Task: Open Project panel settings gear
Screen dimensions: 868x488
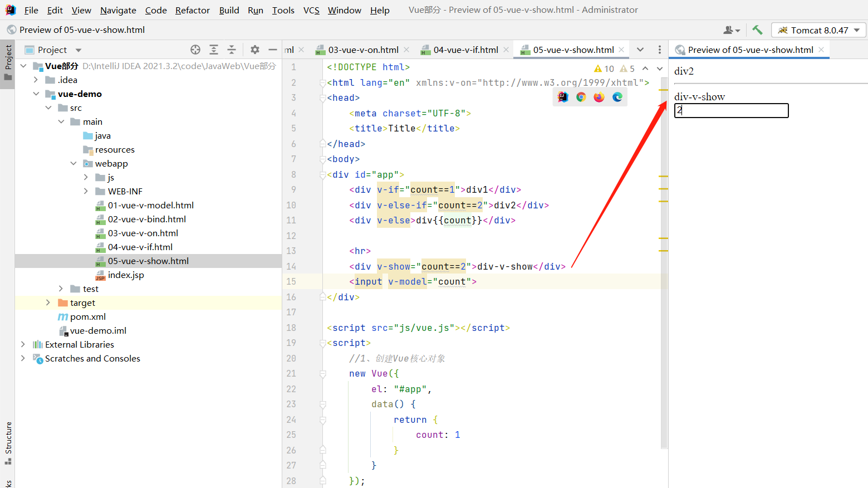Action: click(255, 50)
